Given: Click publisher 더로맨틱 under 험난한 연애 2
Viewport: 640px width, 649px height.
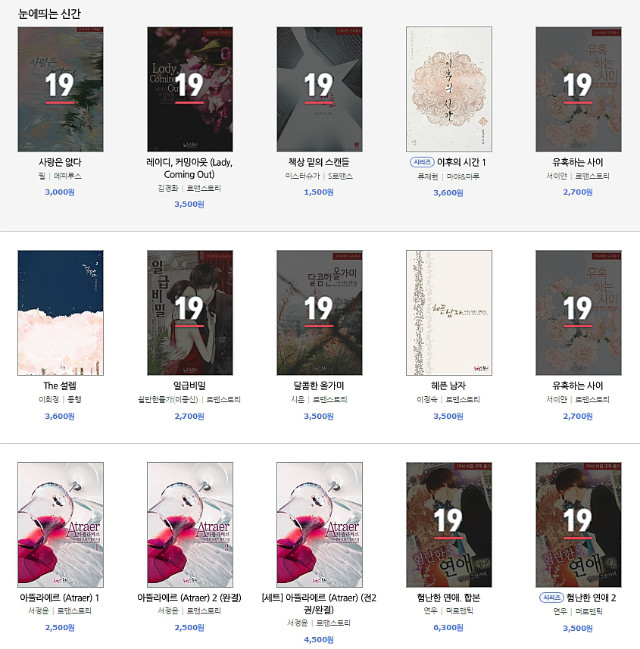Looking at the screenshot, I should tap(589, 611).
